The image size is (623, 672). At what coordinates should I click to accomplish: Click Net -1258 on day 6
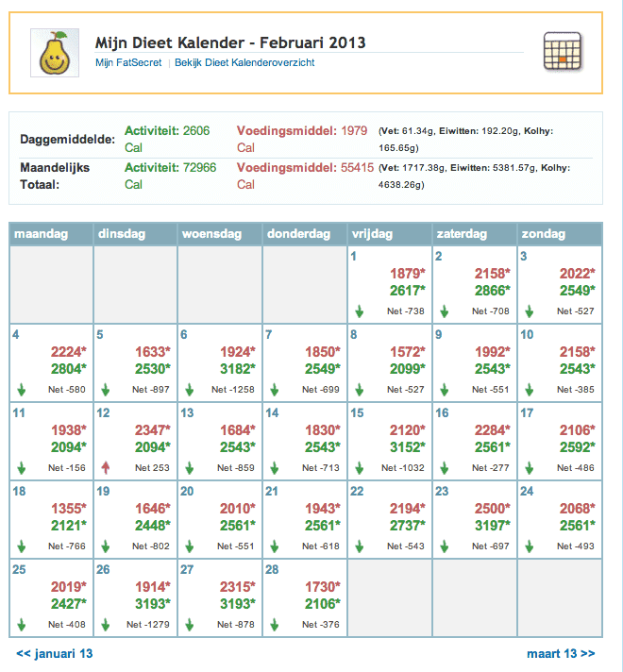click(x=233, y=390)
